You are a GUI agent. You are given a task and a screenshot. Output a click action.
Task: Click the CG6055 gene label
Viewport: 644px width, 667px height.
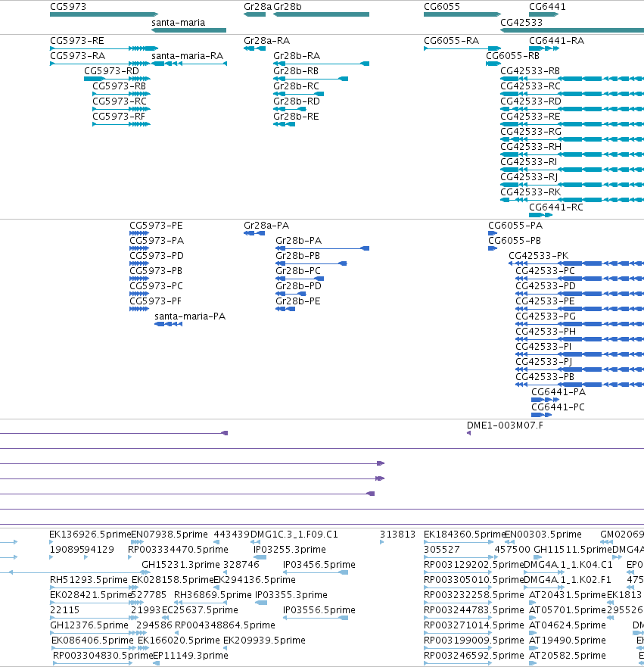click(x=442, y=7)
